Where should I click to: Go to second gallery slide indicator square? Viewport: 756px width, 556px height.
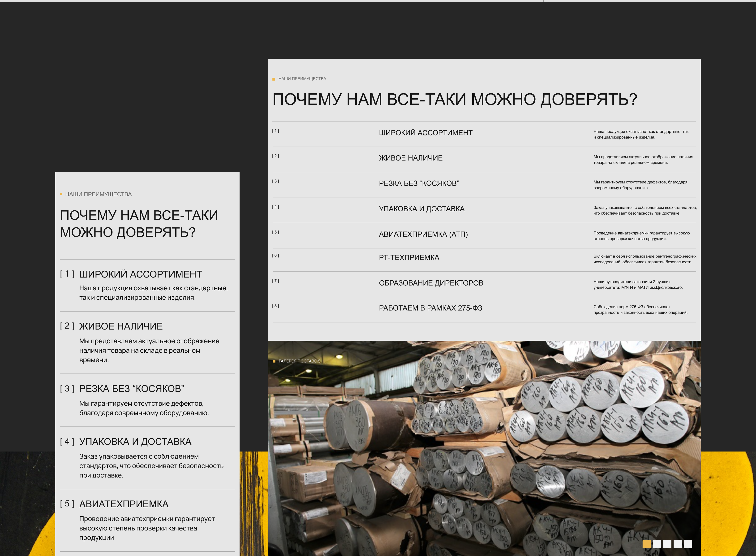pos(657,544)
